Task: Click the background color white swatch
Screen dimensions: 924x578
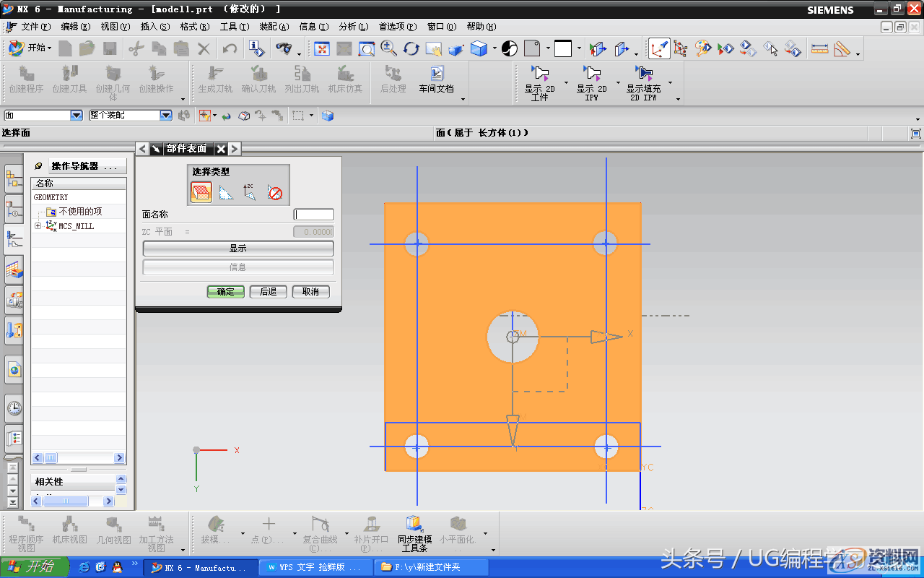Action: pyautogui.click(x=563, y=48)
